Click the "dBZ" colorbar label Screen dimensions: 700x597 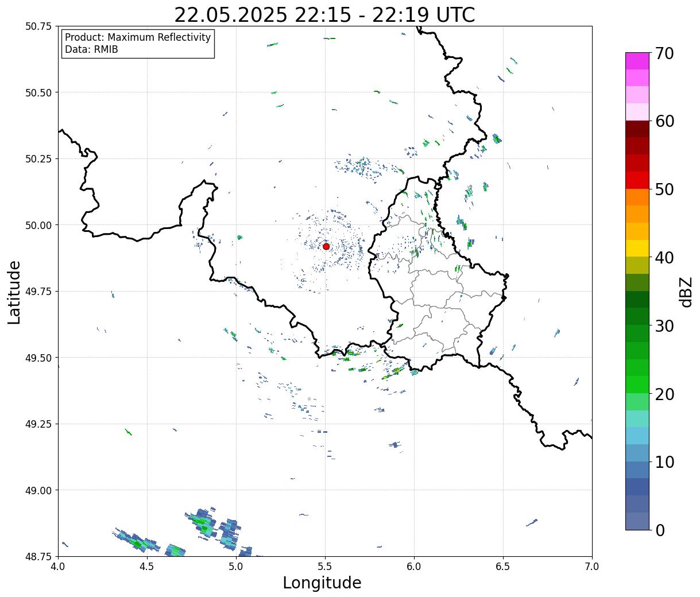(686, 292)
